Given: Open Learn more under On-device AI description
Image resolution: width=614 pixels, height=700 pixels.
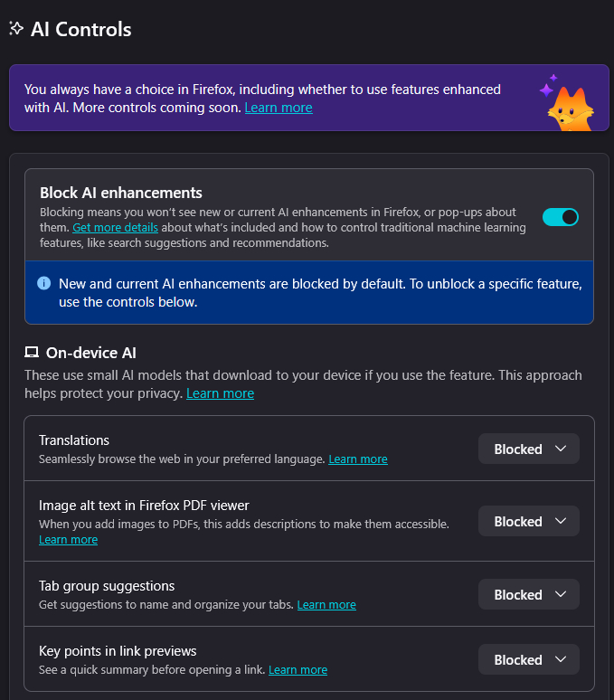Looking at the screenshot, I should (x=220, y=393).
